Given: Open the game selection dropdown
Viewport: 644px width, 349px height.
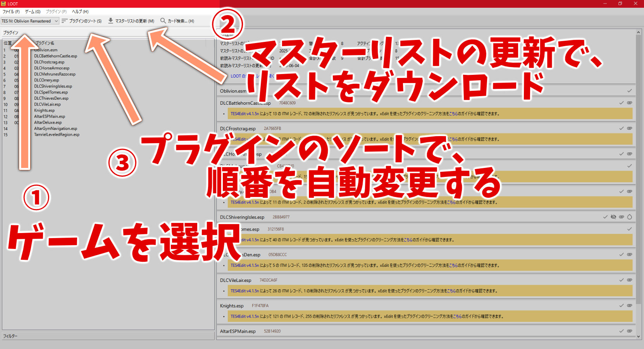Looking at the screenshot, I should click(x=30, y=21).
